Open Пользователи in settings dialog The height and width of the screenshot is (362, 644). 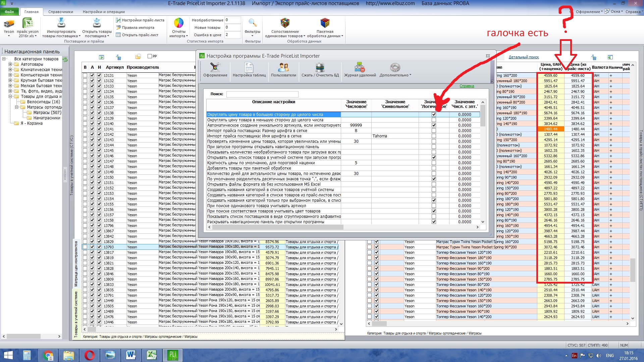click(x=283, y=70)
